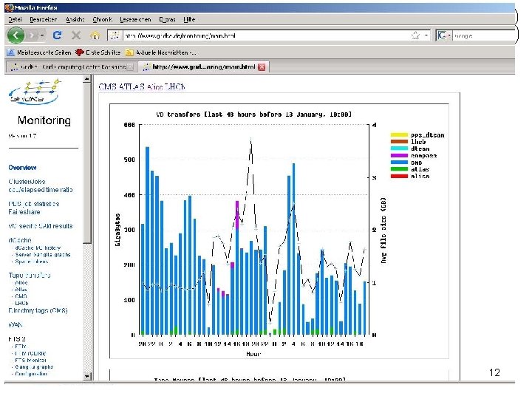Select the main.html browser tab
The image size is (532, 399).
204,66
